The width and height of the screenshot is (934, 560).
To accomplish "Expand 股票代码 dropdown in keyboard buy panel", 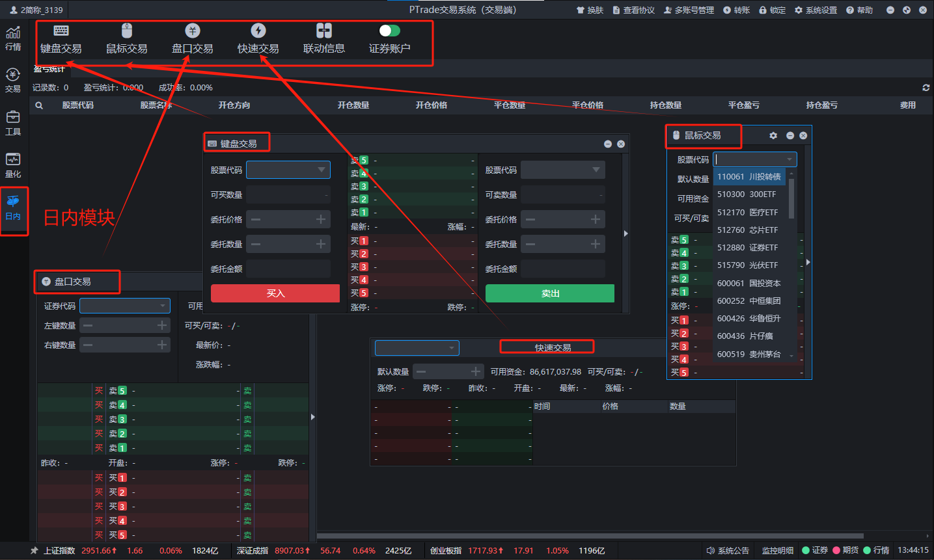I will pyautogui.click(x=322, y=170).
